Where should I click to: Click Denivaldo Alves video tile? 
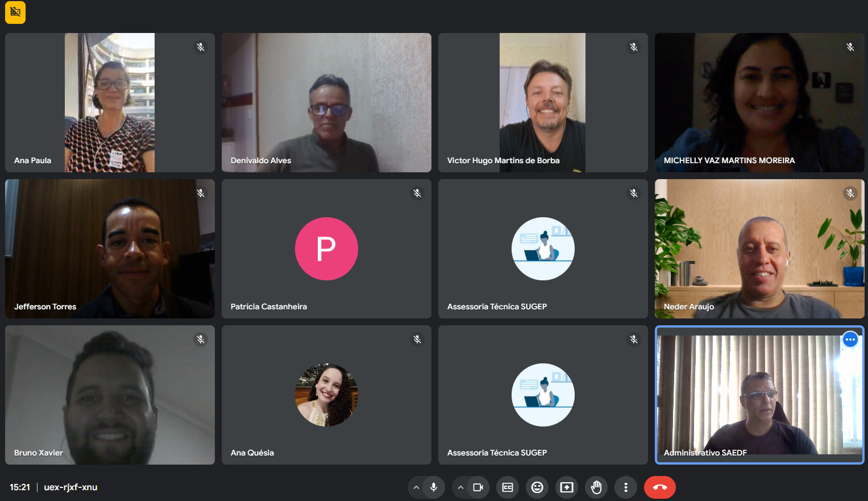point(326,102)
